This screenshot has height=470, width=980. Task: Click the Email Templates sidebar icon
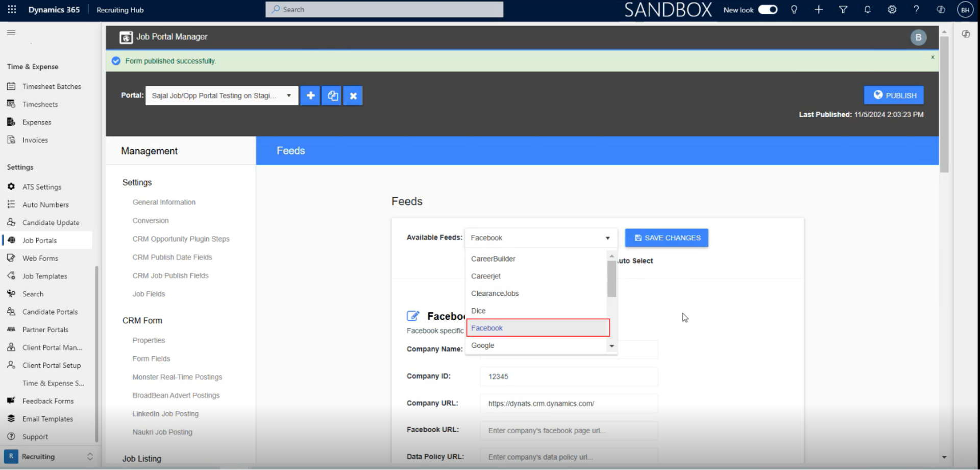(11, 418)
